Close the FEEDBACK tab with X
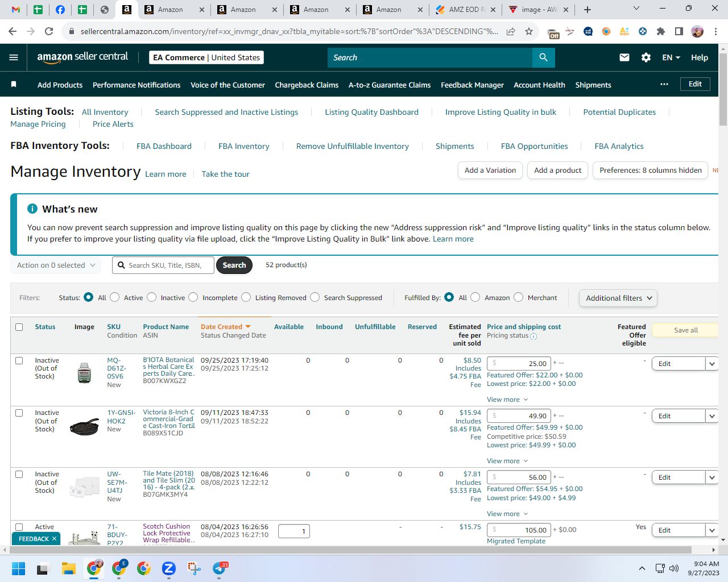Viewport: 728px width, 582px height. pyautogui.click(x=55, y=539)
